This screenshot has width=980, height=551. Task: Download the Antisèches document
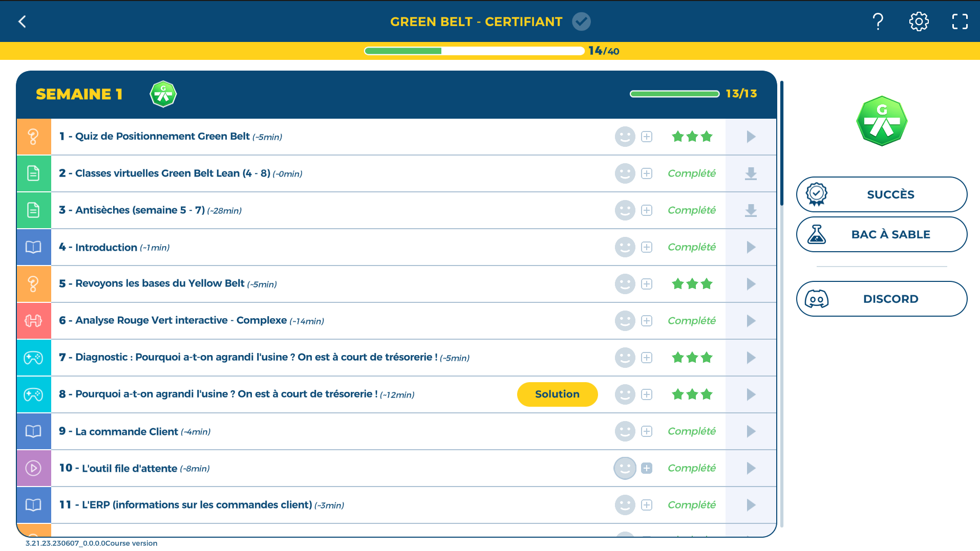click(x=751, y=211)
